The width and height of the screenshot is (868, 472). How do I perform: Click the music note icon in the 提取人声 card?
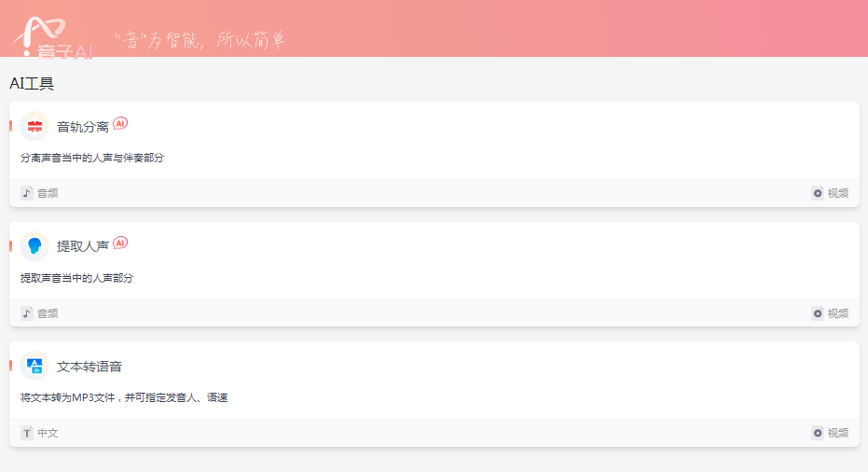(26, 313)
